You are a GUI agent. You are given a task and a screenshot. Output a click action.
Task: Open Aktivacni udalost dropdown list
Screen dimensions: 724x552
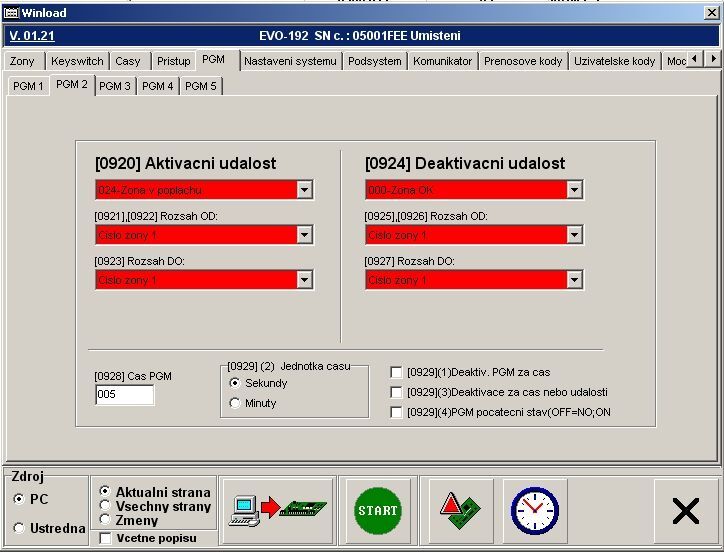[x=304, y=190]
